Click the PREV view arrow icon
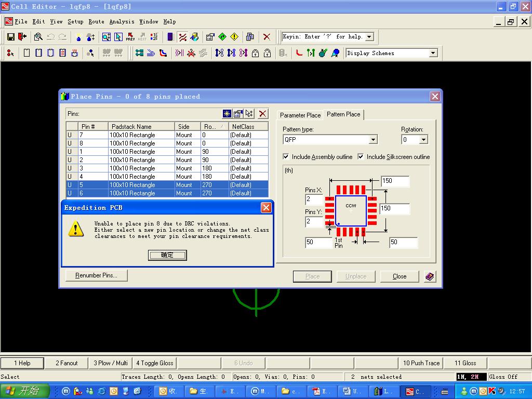Screen dimensions: 532x399 [130, 37]
